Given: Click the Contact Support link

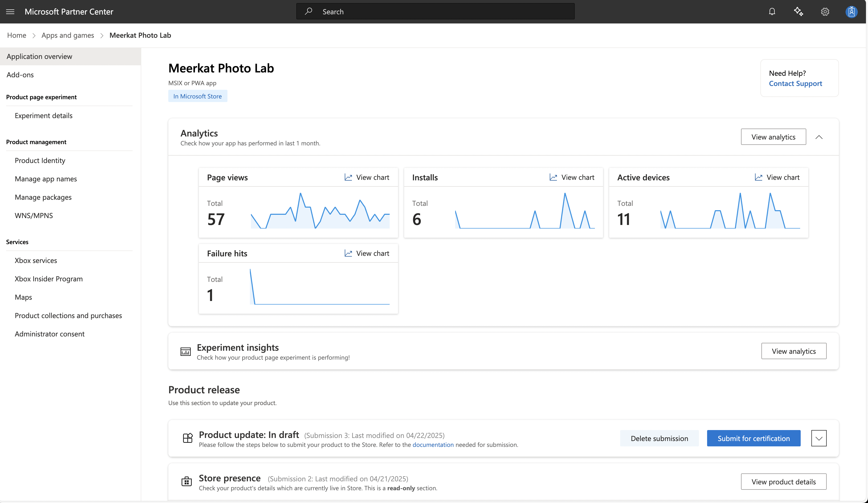Looking at the screenshot, I should coord(795,83).
